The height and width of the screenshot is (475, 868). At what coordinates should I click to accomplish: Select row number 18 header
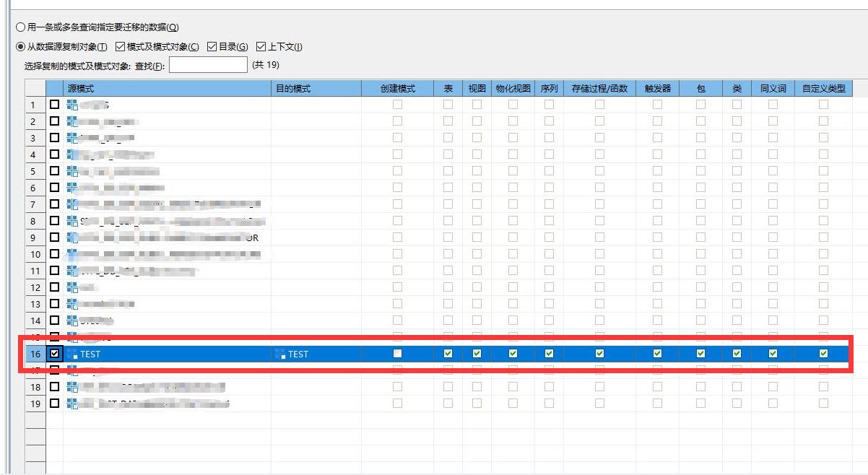[35, 387]
